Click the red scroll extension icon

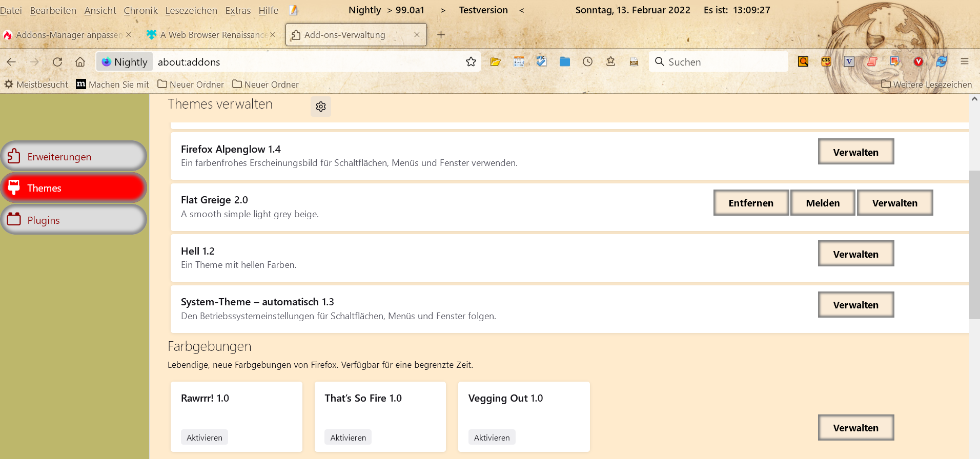coord(872,62)
